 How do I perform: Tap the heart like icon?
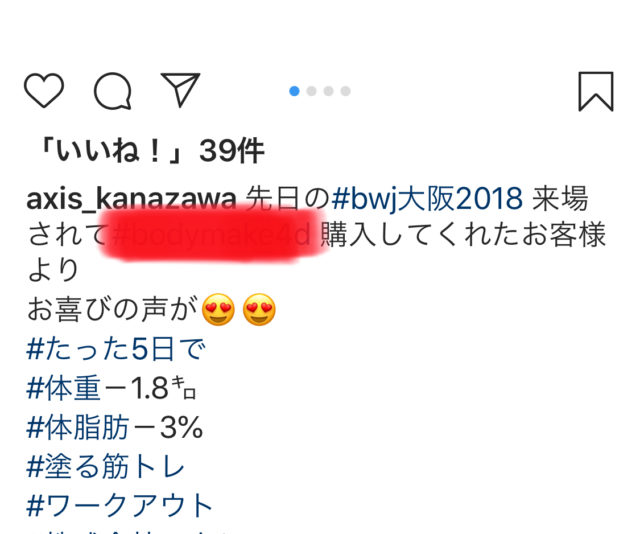(44, 90)
